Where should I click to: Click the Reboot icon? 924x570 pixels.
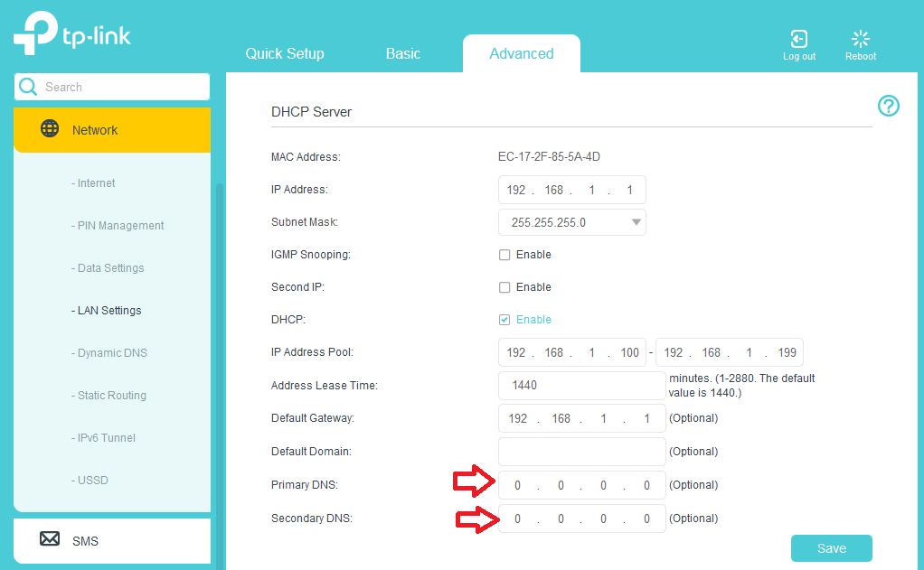pyautogui.click(x=860, y=39)
